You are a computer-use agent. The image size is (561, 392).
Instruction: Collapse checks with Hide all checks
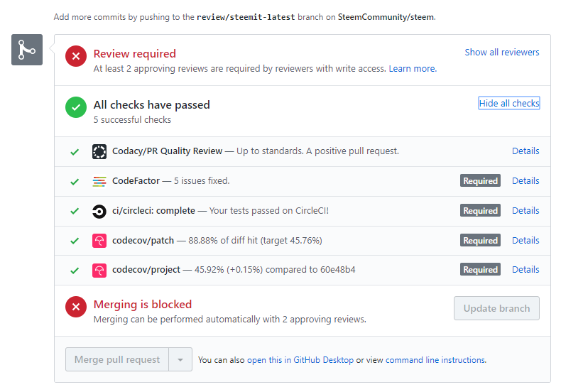point(509,104)
